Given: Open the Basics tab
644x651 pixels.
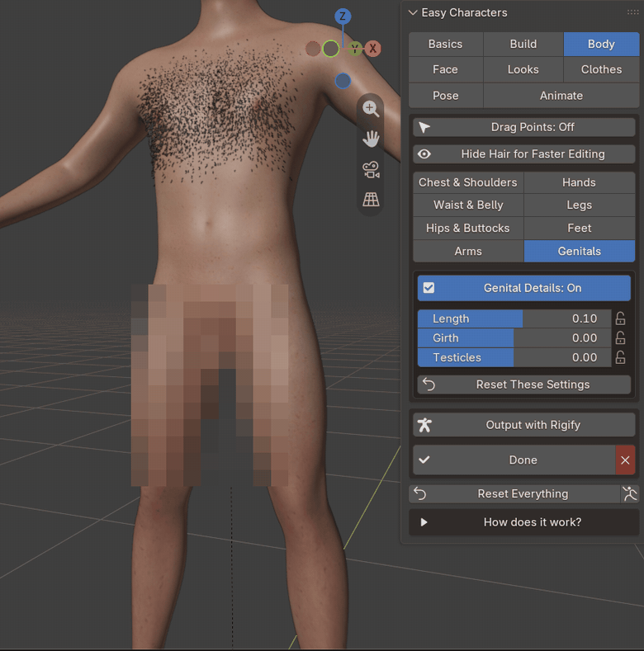Looking at the screenshot, I should coord(445,44).
